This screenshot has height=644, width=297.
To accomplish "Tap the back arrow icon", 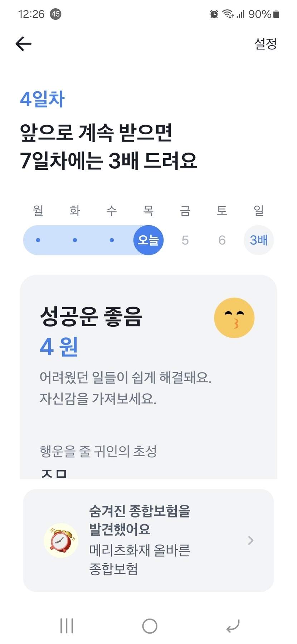I will tap(24, 44).
